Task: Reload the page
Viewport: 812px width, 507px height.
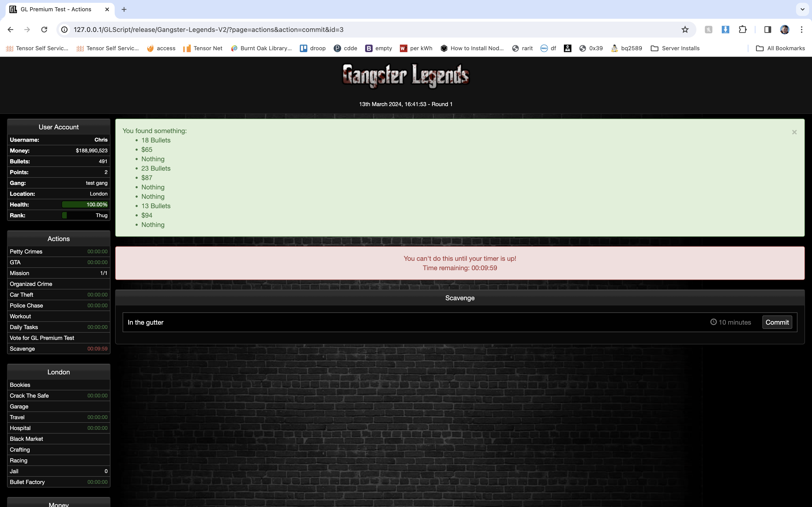Action: [x=44, y=30]
